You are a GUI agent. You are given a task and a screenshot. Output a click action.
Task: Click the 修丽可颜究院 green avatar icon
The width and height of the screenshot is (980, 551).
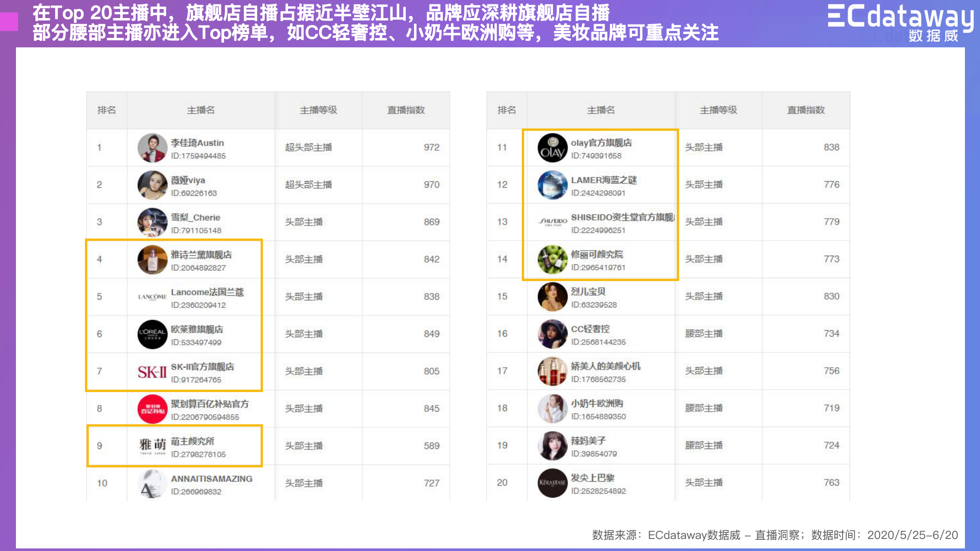[552, 260]
